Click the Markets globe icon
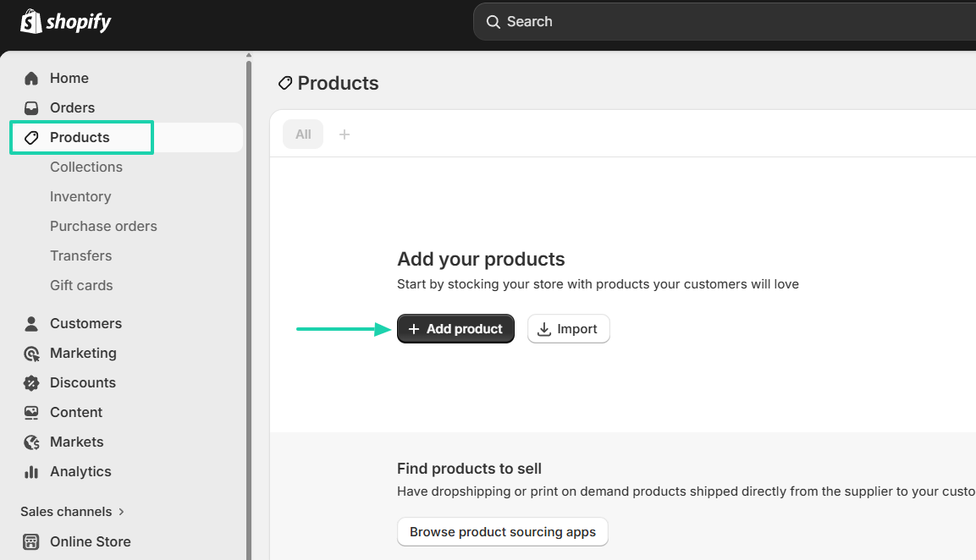The height and width of the screenshot is (560, 976). [x=31, y=442]
